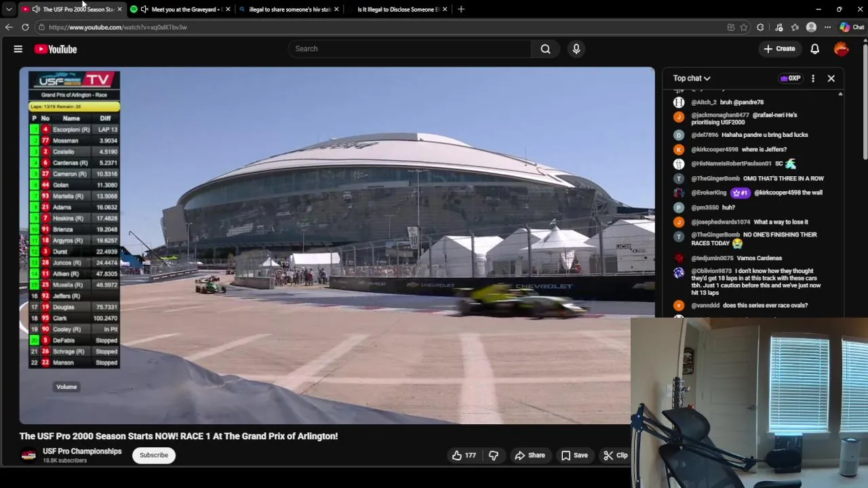Close the live chat panel
Viewport: 868px width, 488px height.
pos(831,78)
